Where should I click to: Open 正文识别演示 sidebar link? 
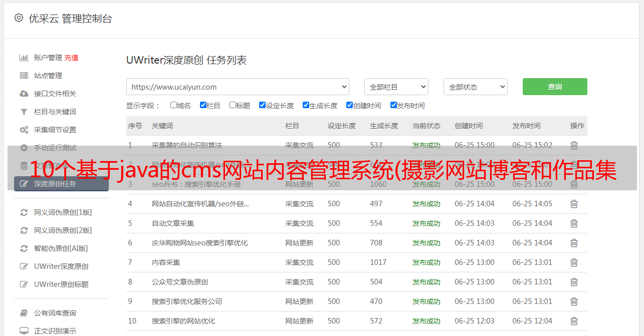point(55,331)
